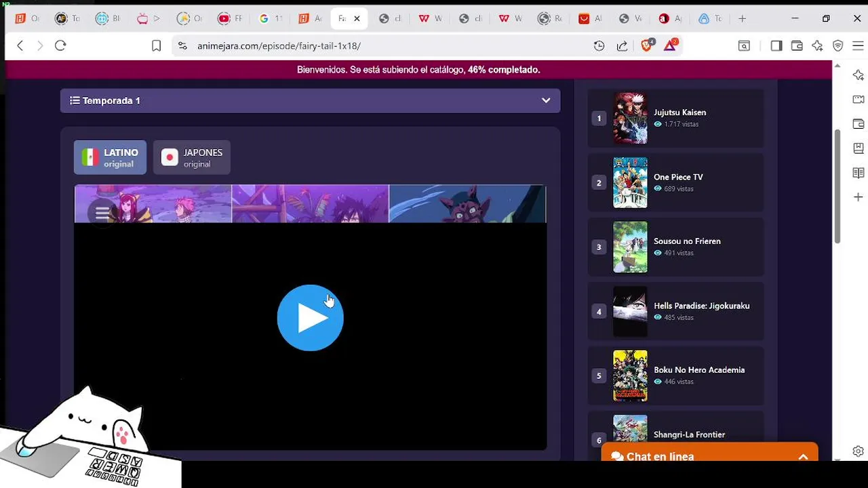
Task: Open Brave VPN shield icon
Action: pyautogui.click(x=838, y=45)
